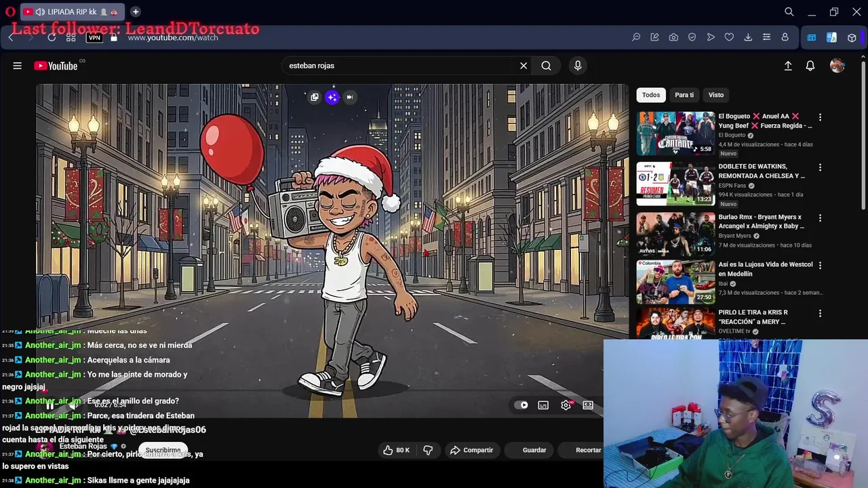The width and height of the screenshot is (868, 488).
Task: Click the purple sparkle AI icon above video
Action: 332,97
